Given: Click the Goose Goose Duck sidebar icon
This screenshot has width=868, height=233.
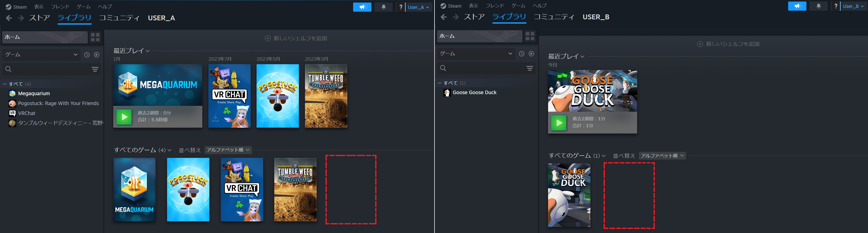Looking at the screenshot, I should pos(447,93).
